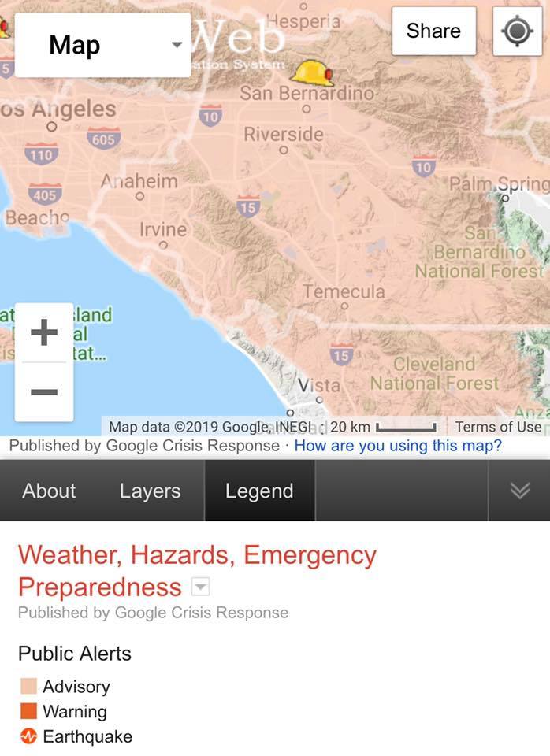Center map using my location icon
The width and height of the screenshot is (550, 756).
coord(517,31)
